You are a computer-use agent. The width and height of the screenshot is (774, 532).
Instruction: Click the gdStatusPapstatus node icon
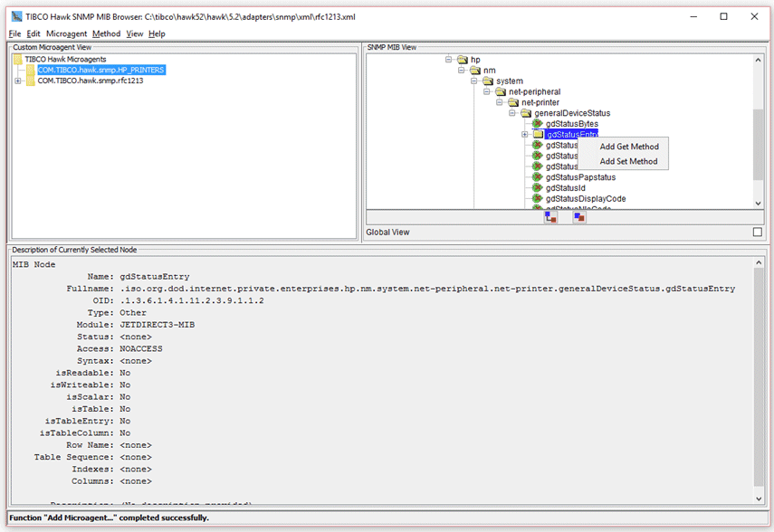coord(537,177)
